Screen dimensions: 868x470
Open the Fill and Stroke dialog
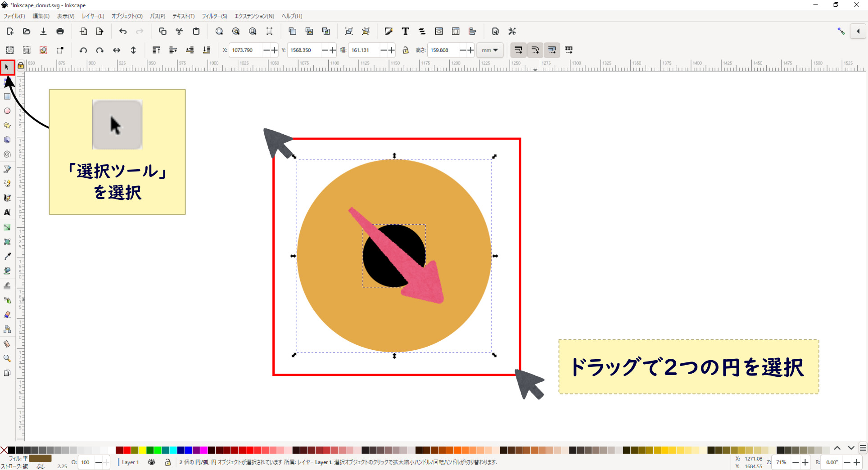(389, 31)
